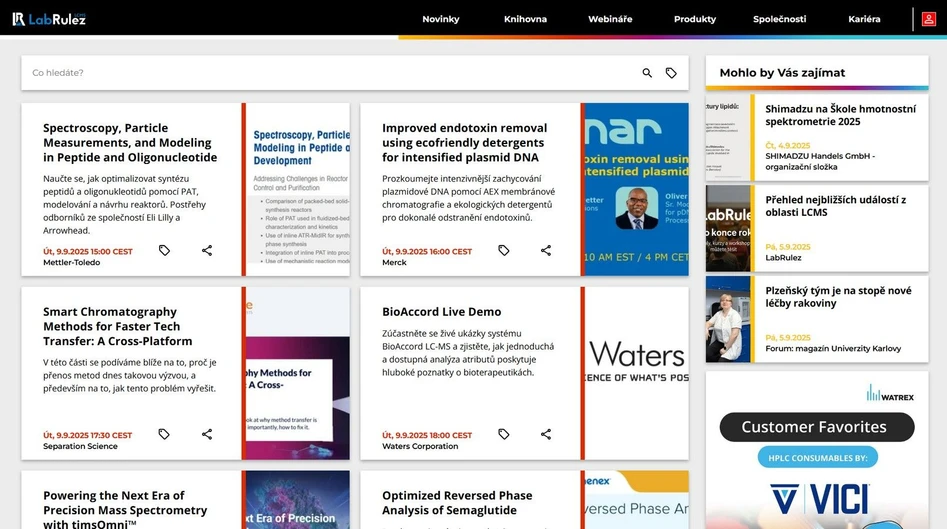The width and height of the screenshot is (947, 529).
Task: Click 'SHIMADZU Handels GmbH' organizer text
Action: pyautogui.click(x=820, y=161)
